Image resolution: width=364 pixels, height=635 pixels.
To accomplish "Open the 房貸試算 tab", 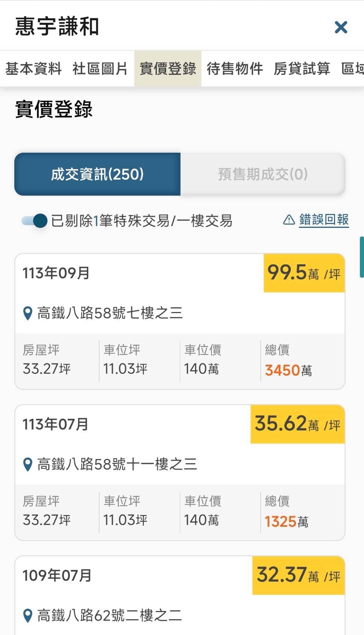I will click(x=302, y=69).
